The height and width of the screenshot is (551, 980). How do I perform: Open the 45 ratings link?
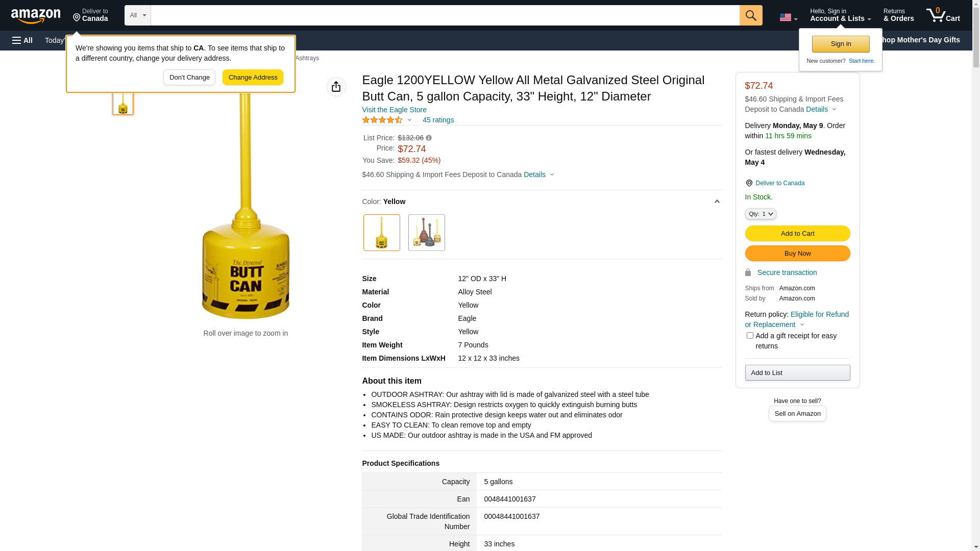[x=438, y=120]
